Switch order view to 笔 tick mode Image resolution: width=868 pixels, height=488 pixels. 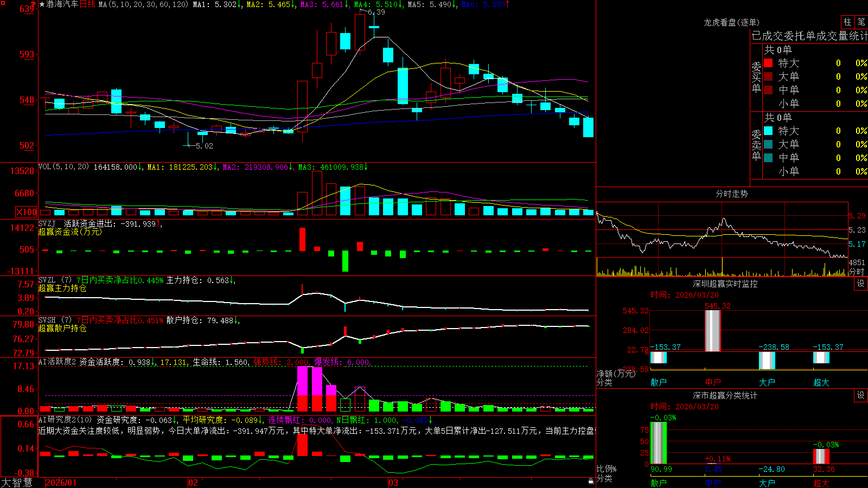click(x=861, y=22)
